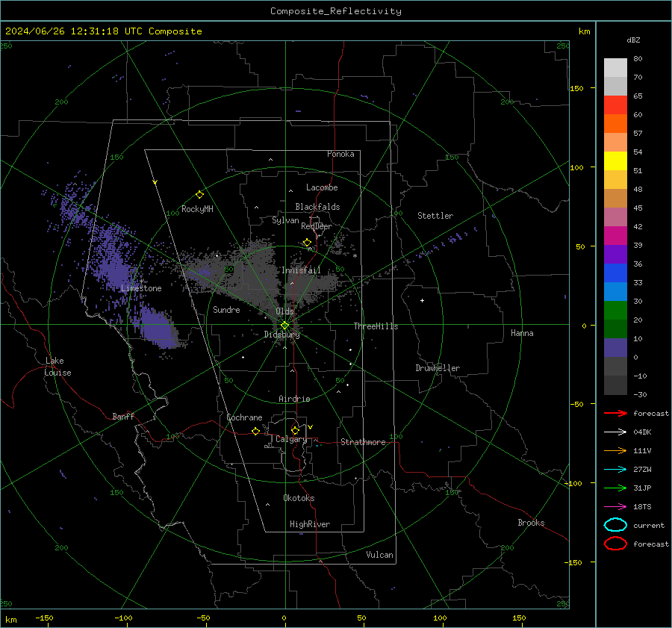Click the red 65 dBZ color swatch

click(x=615, y=105)
